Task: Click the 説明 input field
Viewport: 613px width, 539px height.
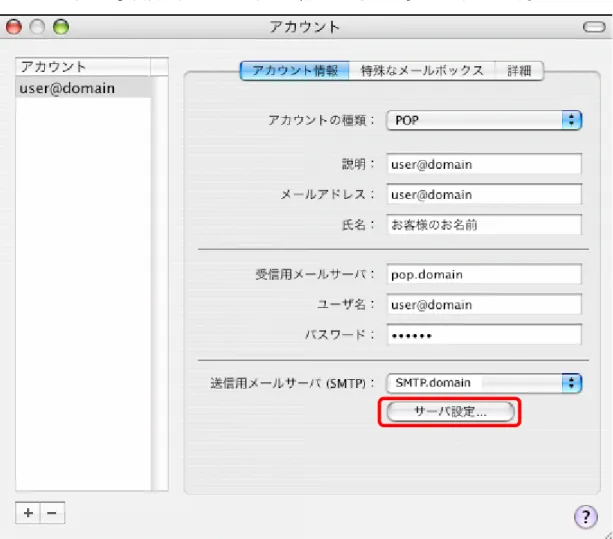Action: click(484, 164)
